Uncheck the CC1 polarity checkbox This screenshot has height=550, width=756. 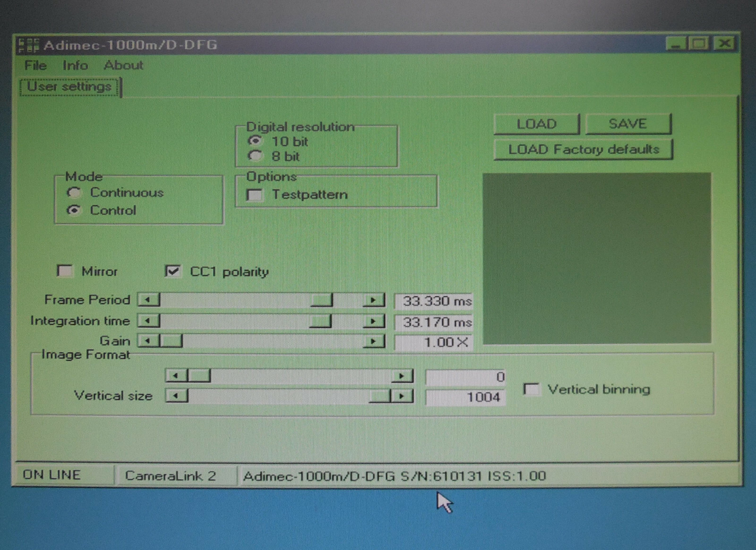172,271
